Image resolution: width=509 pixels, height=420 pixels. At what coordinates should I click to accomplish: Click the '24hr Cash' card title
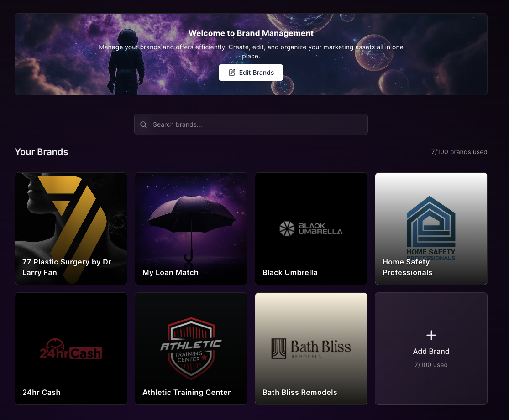coord(41,393)
